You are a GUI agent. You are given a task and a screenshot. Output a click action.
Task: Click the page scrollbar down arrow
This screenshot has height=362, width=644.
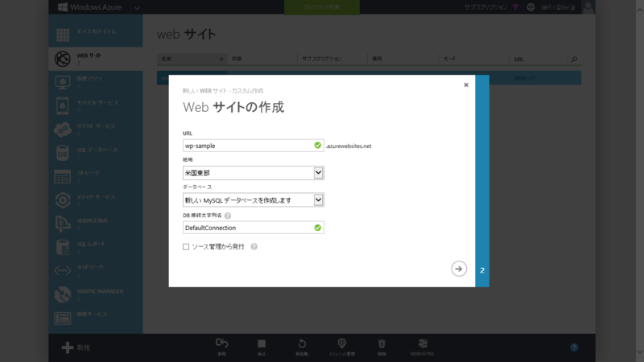[640, 352]
